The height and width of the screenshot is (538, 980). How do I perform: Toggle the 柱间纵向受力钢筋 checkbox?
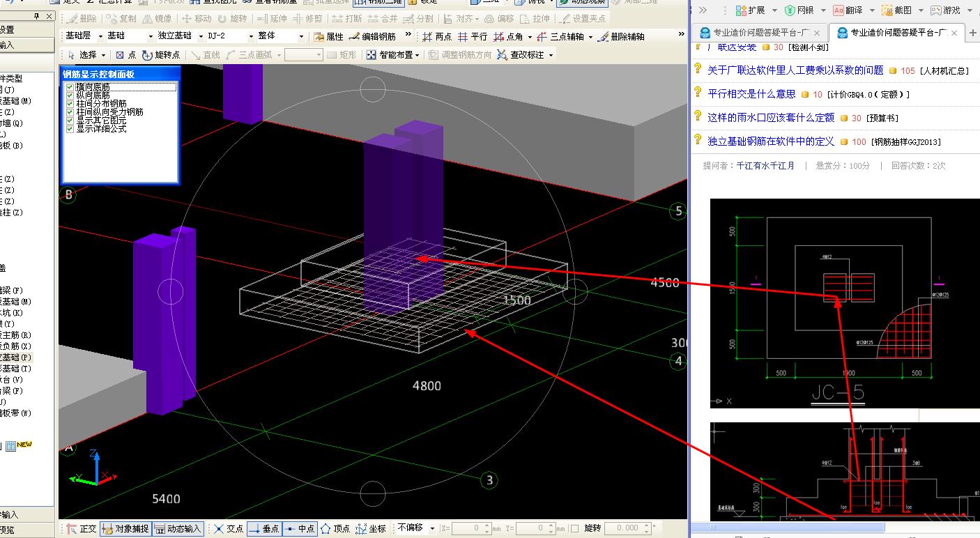70,112
